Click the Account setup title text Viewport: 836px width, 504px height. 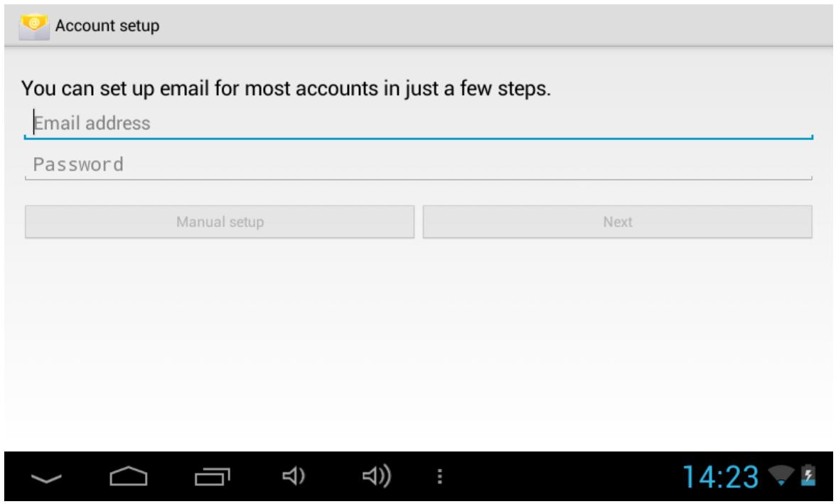(107, 26)
